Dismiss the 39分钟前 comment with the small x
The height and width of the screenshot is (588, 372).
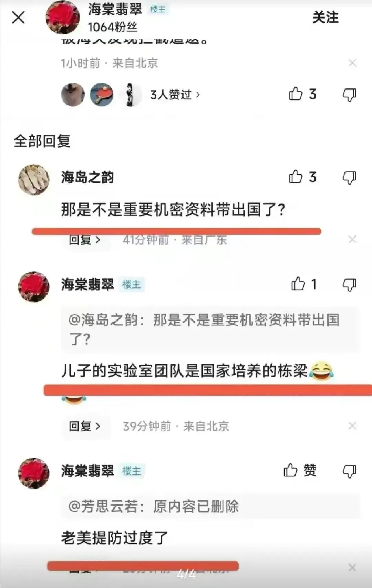(352, 426)
